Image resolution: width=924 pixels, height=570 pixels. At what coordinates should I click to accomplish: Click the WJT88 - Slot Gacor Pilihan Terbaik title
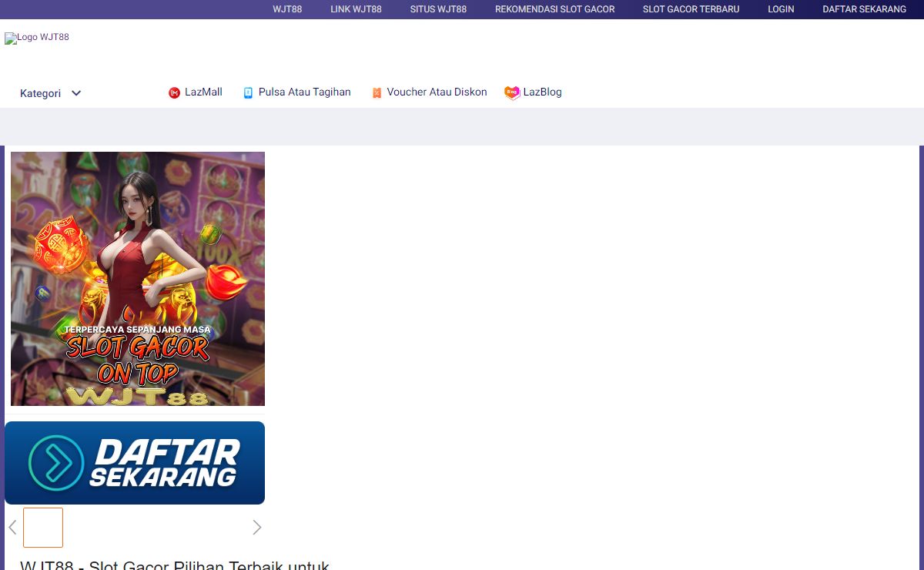[175, 565]
